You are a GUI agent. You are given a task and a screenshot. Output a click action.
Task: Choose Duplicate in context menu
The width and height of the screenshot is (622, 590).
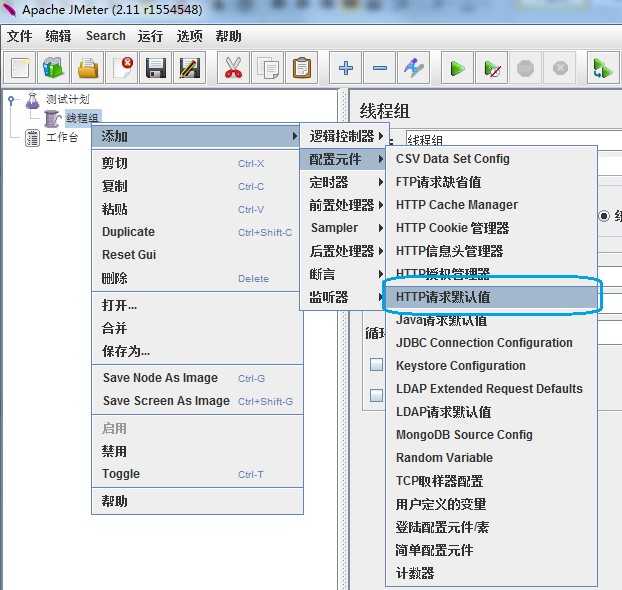click(196, 232)
